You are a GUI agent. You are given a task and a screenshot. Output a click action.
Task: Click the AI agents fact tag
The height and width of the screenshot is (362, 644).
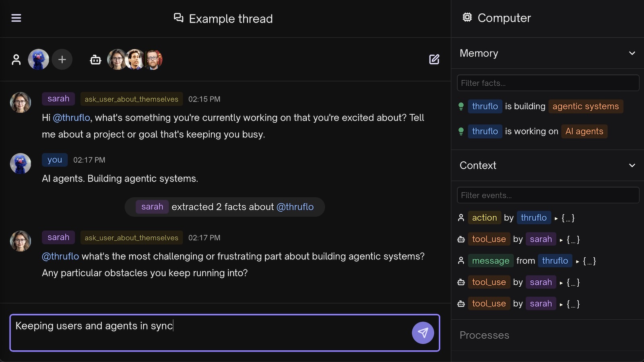(584, 131)
